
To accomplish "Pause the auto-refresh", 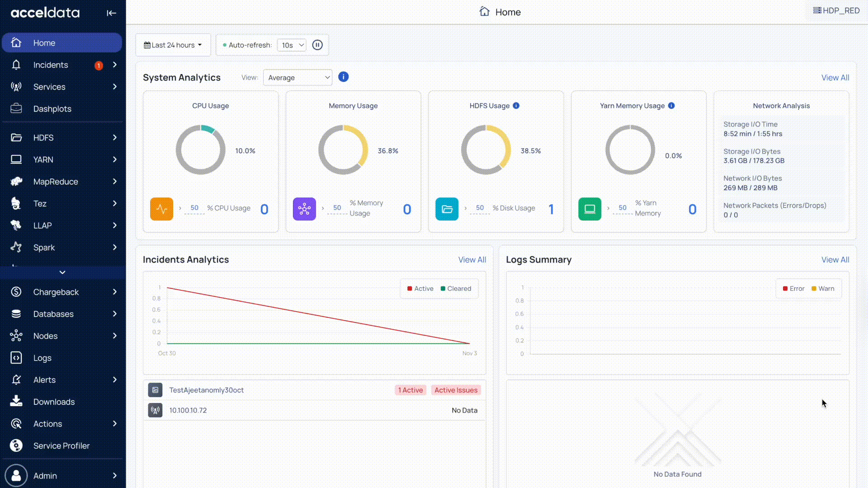I will click(317, 45).
